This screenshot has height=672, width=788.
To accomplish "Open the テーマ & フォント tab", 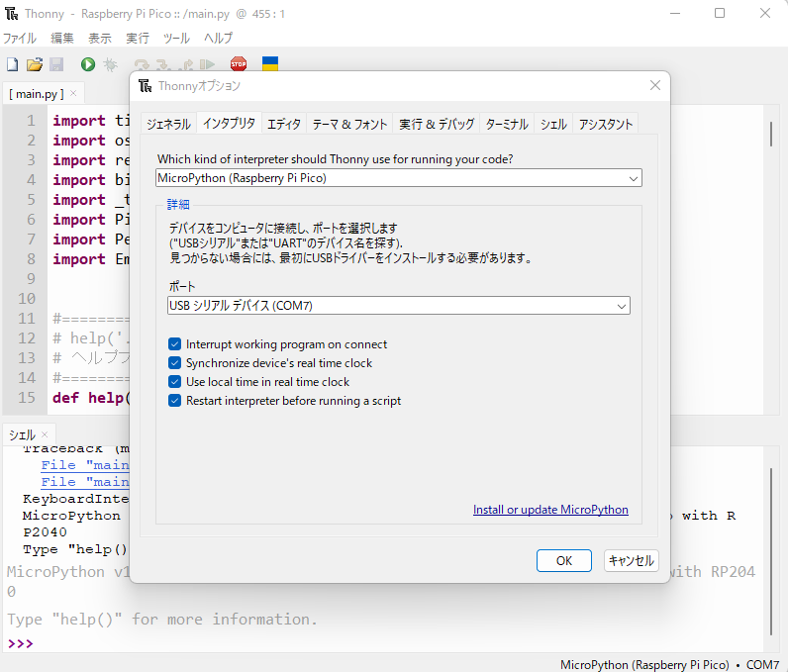I will (x=349, y=124).
